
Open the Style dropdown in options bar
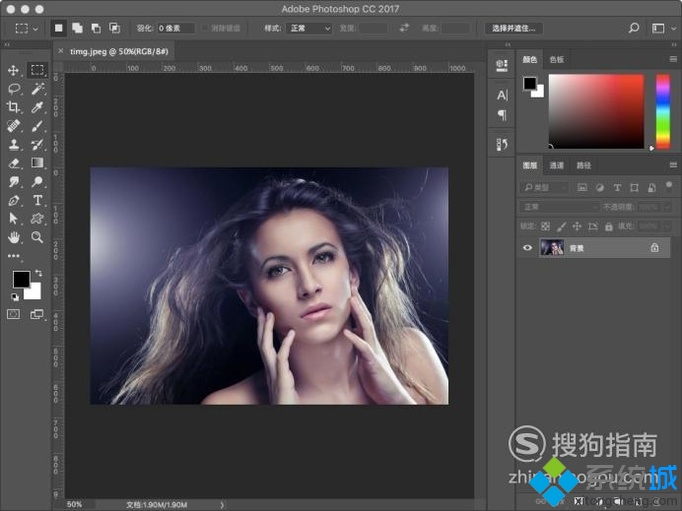click(x=310, y=28)
